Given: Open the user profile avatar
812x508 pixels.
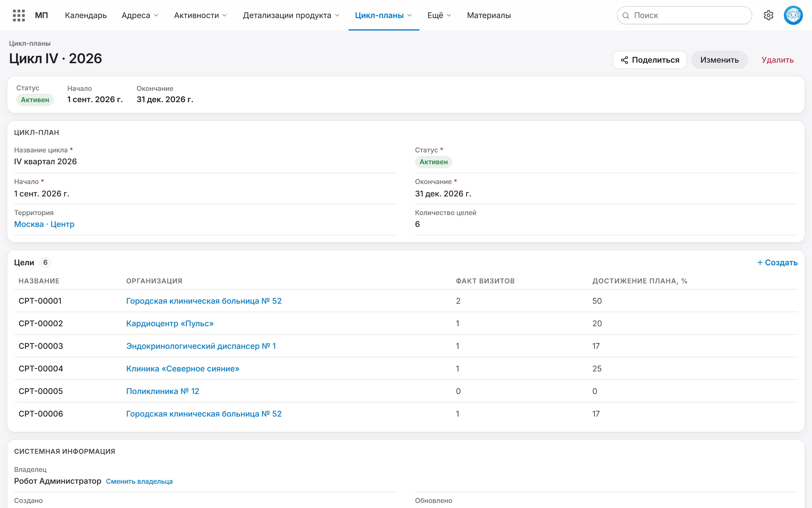Looking at the screenshot, I should click(x=793, y=16).
